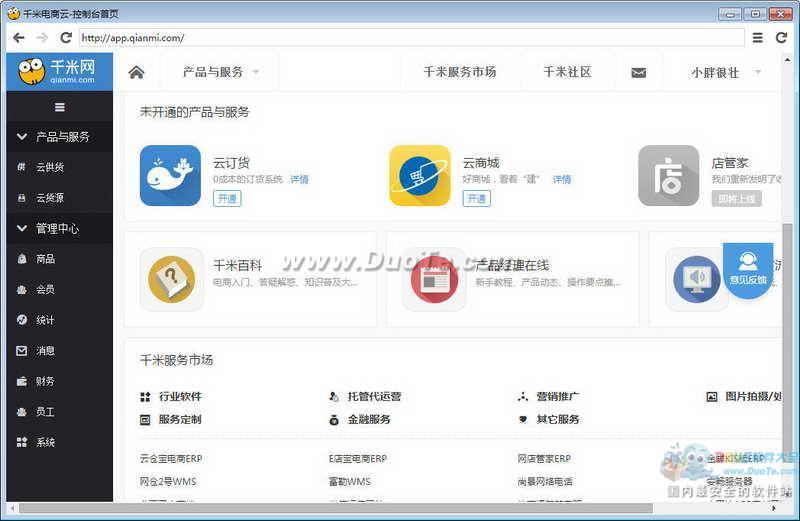Image resolution: width=800 pixels, height=521 pixels.
Task: Click the 营销推广 icon
Action: tap(523, 396)
